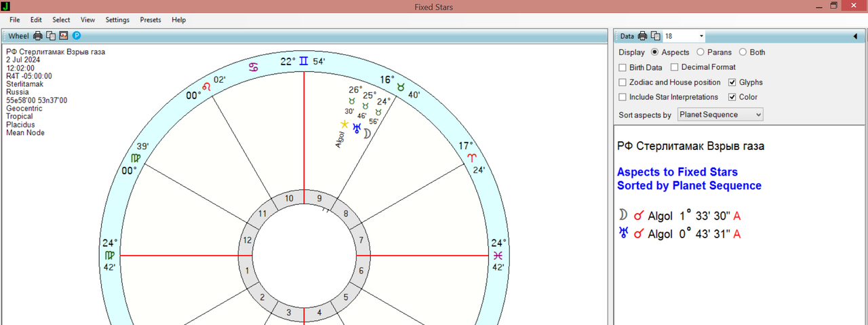Click the Uranus Algol 0° 43' 31" row
868x325 pixels.
(679, 233)
